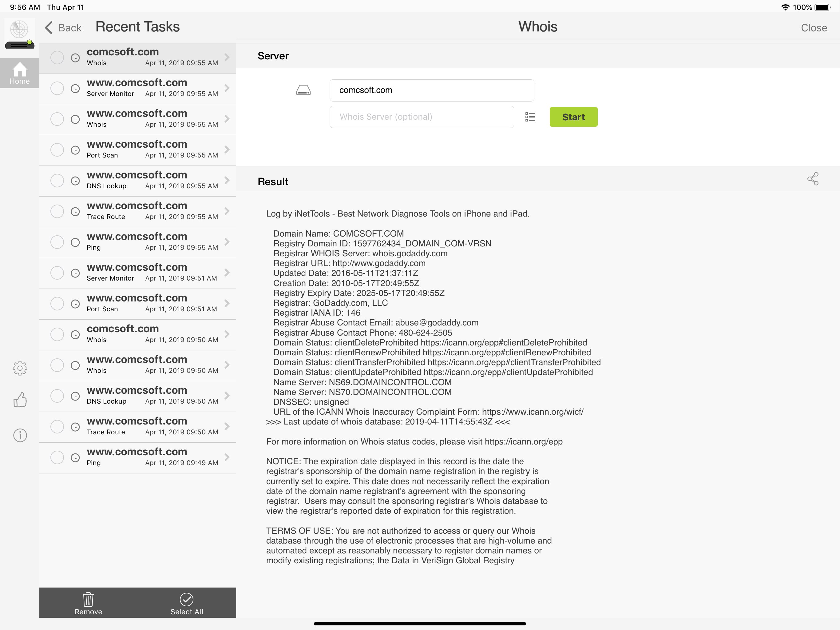This screenshot has height=630, width=840.
Task: Open chevron for Server Monitor 09:51 AM task
Action: [227, 273]
